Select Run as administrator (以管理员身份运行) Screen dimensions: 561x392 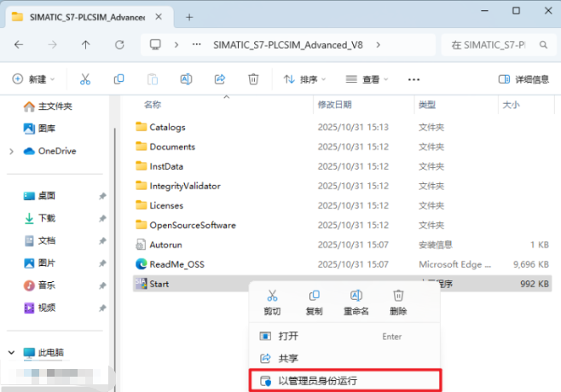[x=346, y=380]
